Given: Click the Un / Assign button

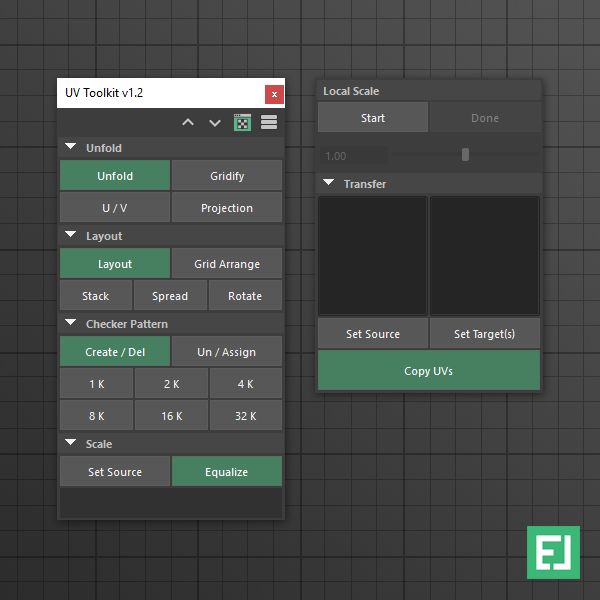Looking at the screenshot, I should (x=227, y=351).
